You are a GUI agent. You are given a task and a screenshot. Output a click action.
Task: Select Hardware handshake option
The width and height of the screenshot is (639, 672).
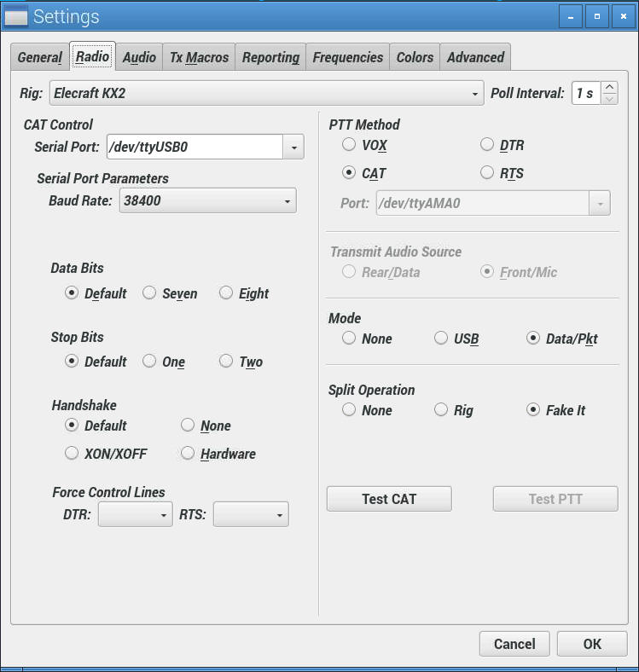188,454
